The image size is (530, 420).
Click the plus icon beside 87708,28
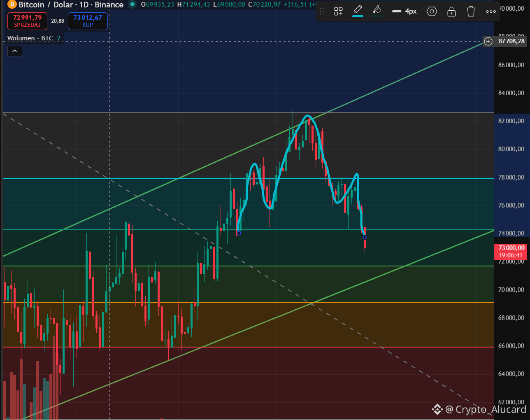(488, 41)
